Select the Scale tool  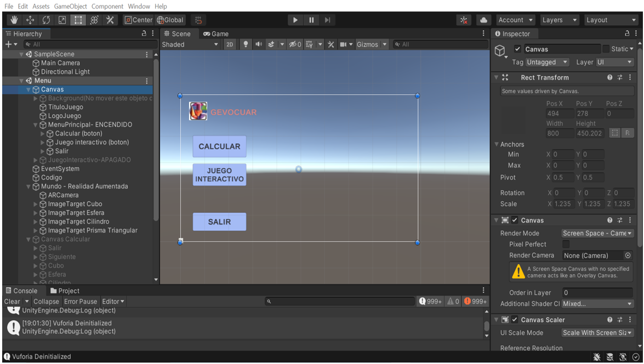[x=62, y=20]
